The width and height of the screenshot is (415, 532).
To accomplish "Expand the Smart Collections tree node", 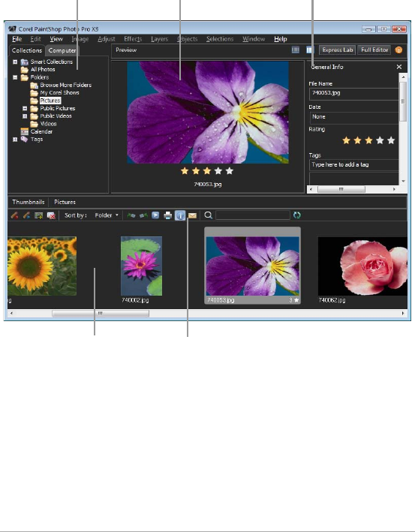I will click(15, 62).
